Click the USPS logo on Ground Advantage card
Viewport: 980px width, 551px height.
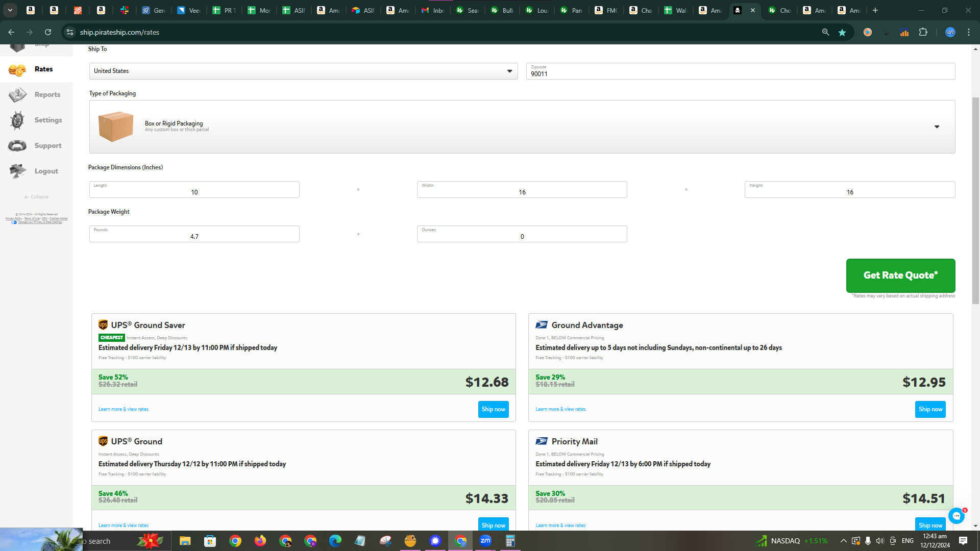[x=542, y=325]
